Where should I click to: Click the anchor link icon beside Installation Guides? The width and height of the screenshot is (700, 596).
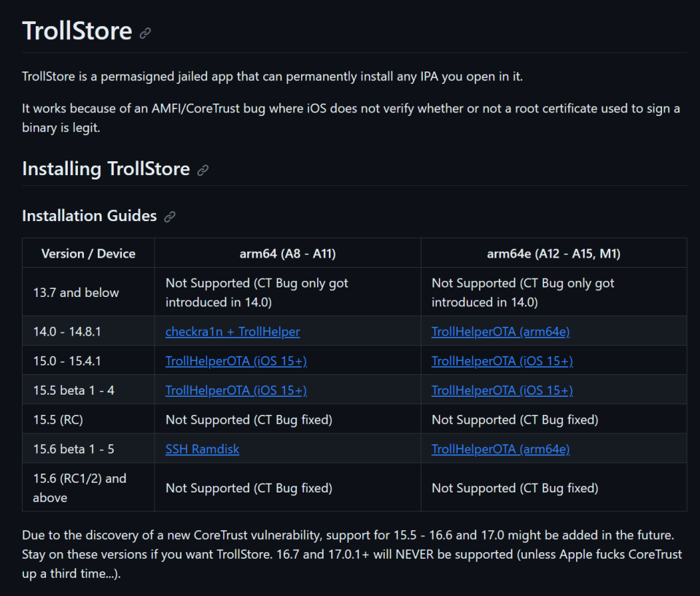tap(170, 217)
